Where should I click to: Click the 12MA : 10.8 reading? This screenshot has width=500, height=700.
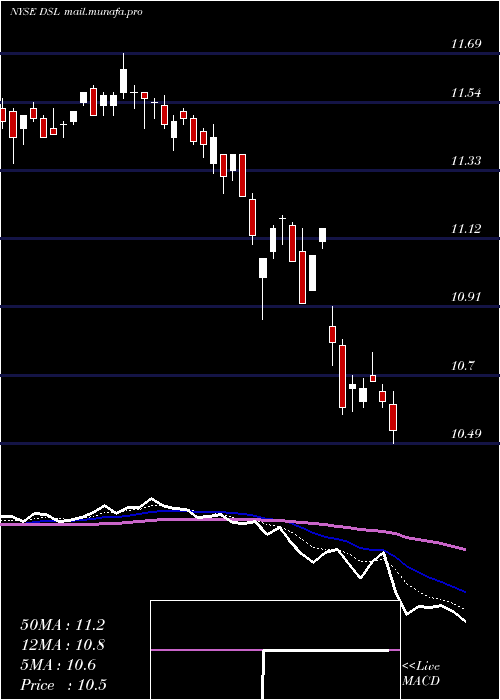[63, 645]
